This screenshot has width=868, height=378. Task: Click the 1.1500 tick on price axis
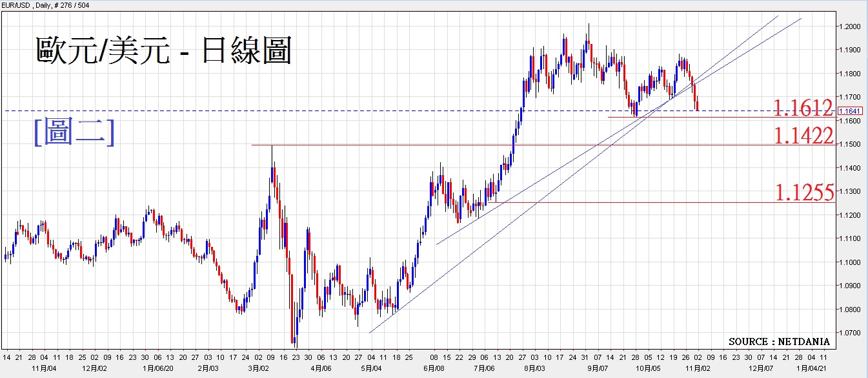[x=849, y=144]
